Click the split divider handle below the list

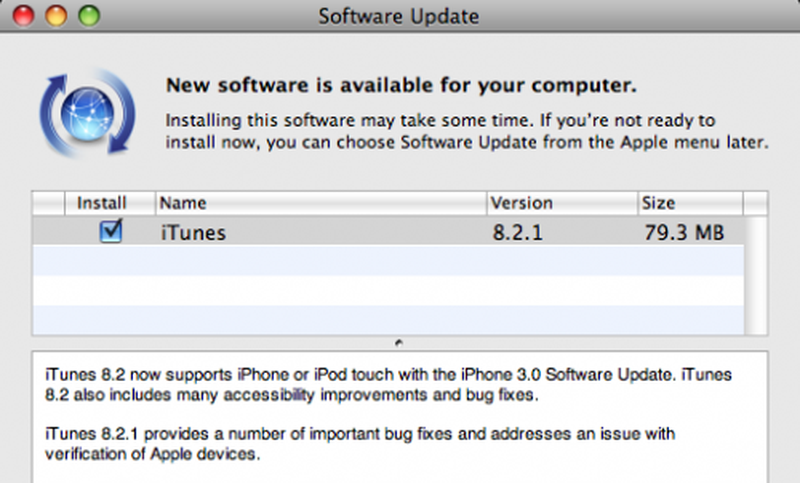point(399,343)
